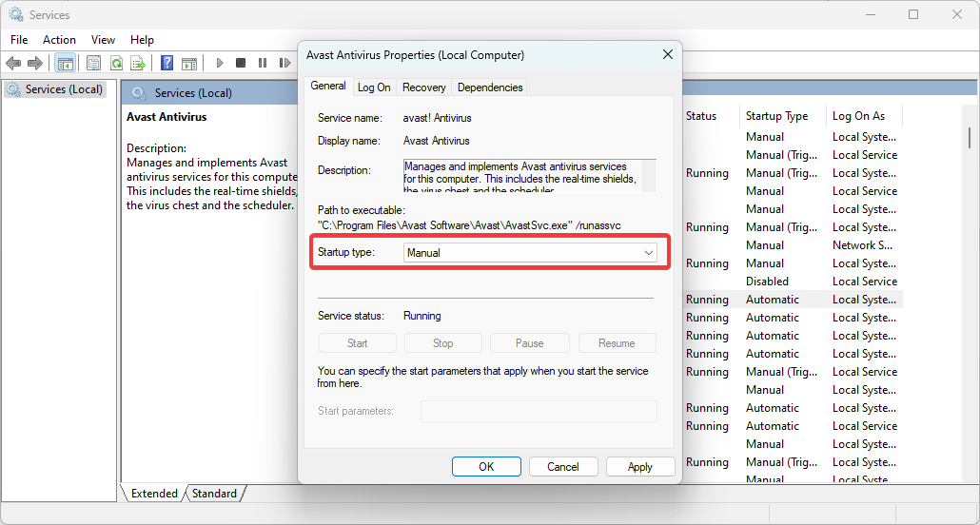Open the File menu
The height and width of the screenshot is (525, 980).
[19, 39]
